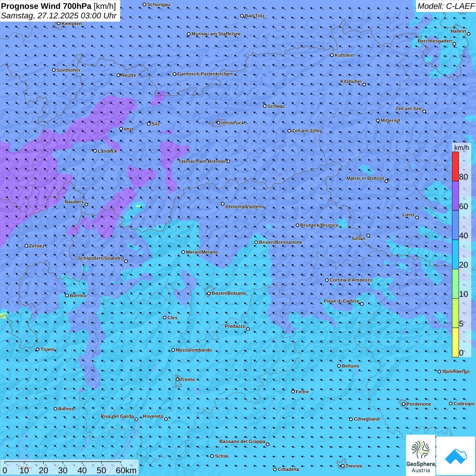Click the 'Matrei in Osttirol' label

pyautogui.click(x=365, y=178)
